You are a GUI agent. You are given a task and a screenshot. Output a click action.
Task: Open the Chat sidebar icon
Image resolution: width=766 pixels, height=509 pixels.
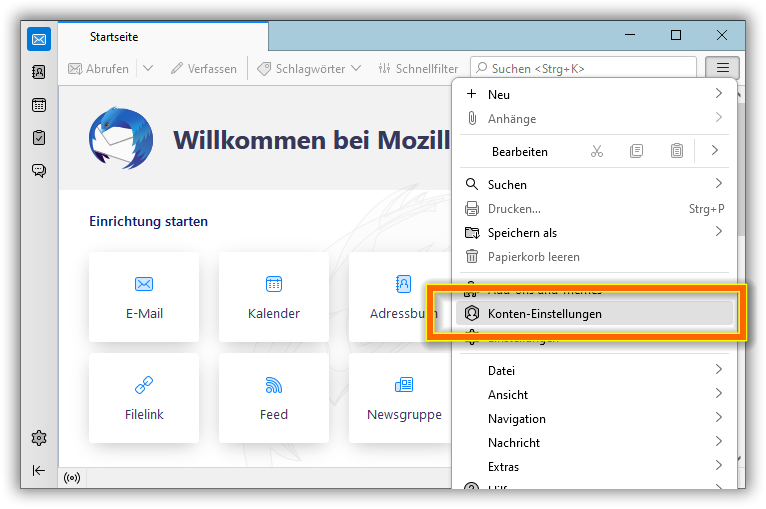39,170
